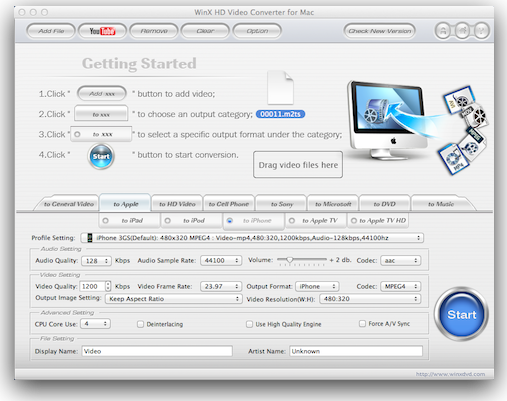Image resolution: width=507 pixels, height=401 pixels.
Task: Open the audio Codec aac dropdown
Action: pyautogui.click(x=400, y=260)
